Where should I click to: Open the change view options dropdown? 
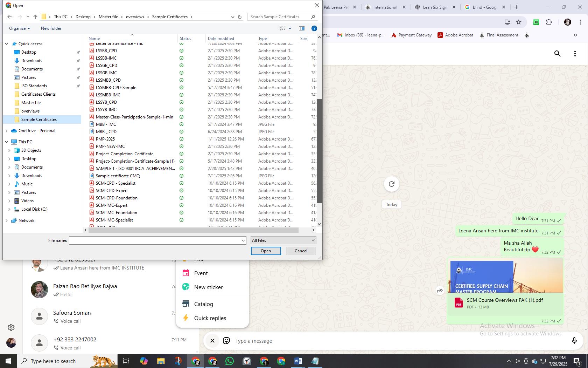tap(290, 28)
